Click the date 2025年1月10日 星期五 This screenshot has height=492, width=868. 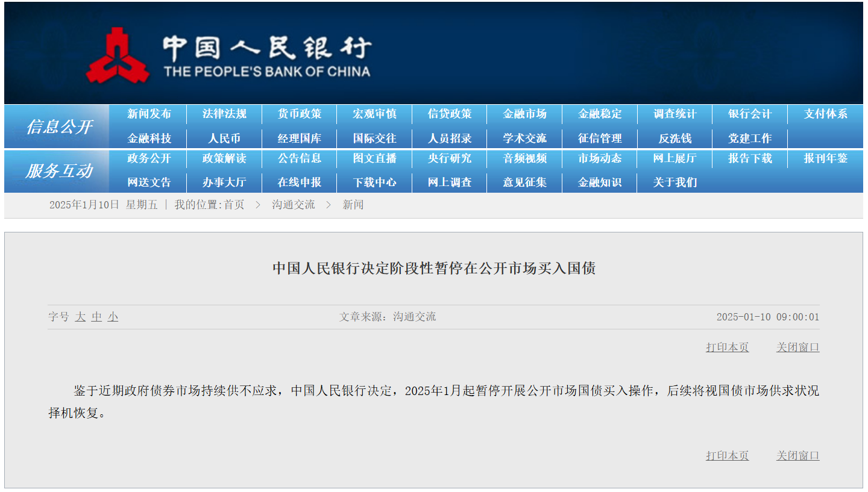[104, 205]
